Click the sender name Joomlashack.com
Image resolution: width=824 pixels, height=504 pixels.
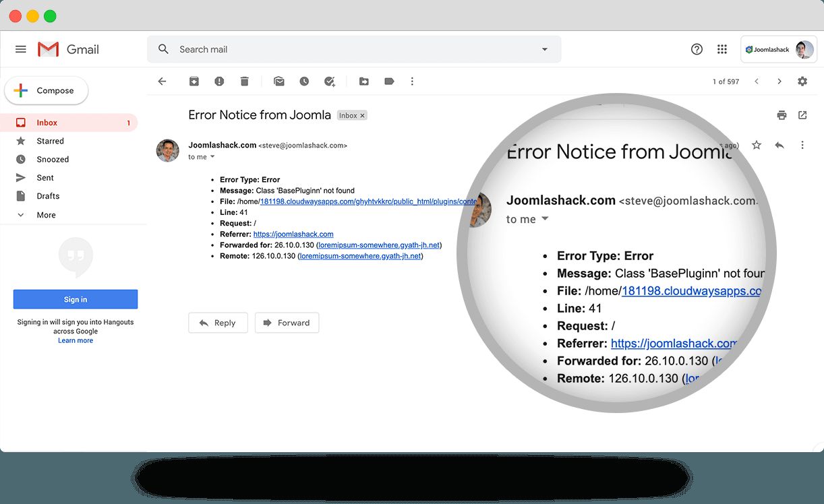coord(223,145)
